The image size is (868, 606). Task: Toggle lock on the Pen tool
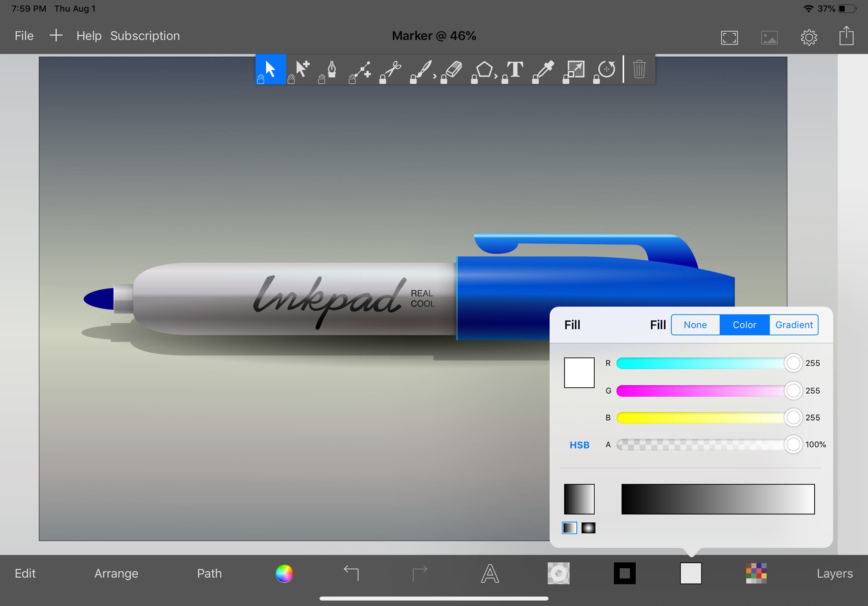pos(322,79)
